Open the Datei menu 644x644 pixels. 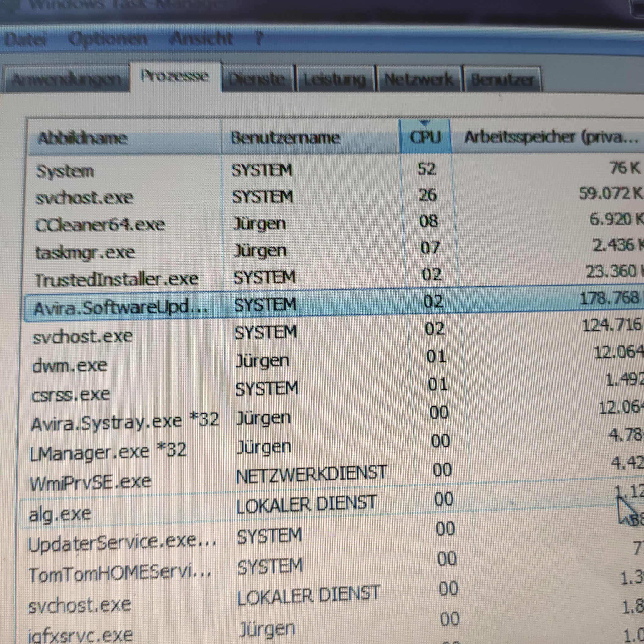[x=25, y=38]
